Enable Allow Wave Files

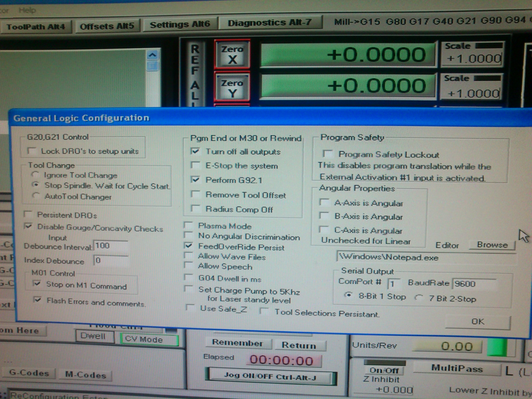188,256
